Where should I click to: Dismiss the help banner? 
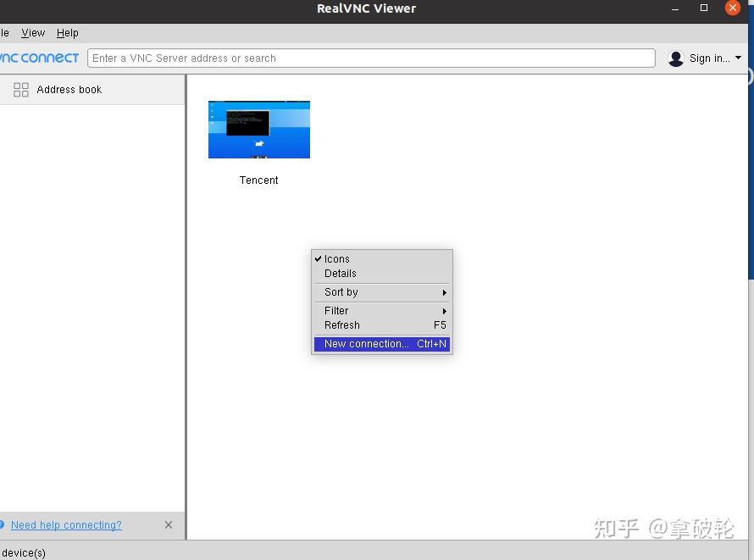(x=168, y=524)
